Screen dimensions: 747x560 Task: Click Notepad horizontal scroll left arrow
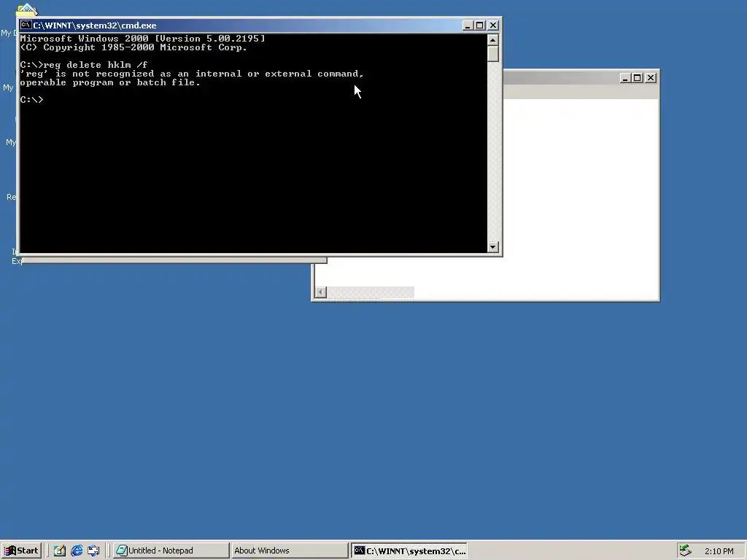(321, 292)
